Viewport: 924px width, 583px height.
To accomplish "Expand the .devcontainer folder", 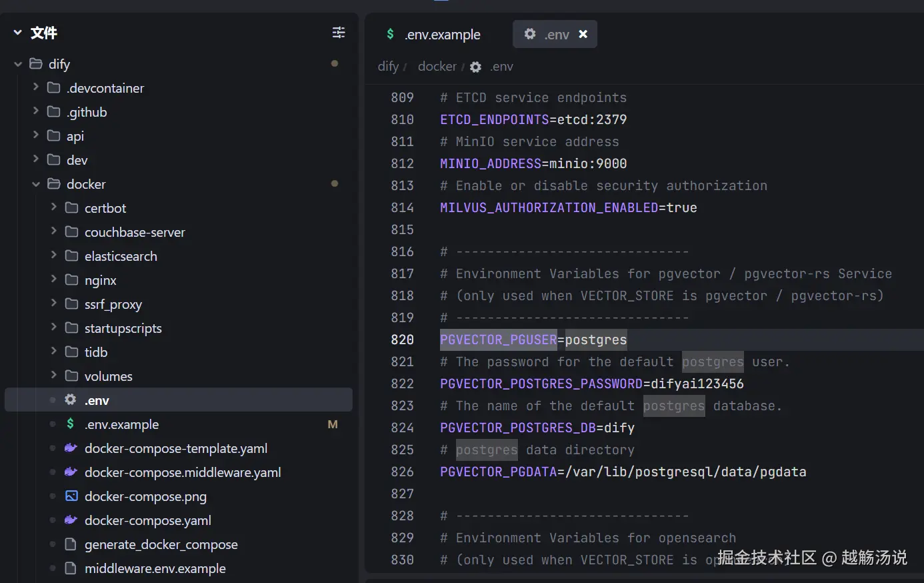I will pyautogui.click(x=36, y=87).
